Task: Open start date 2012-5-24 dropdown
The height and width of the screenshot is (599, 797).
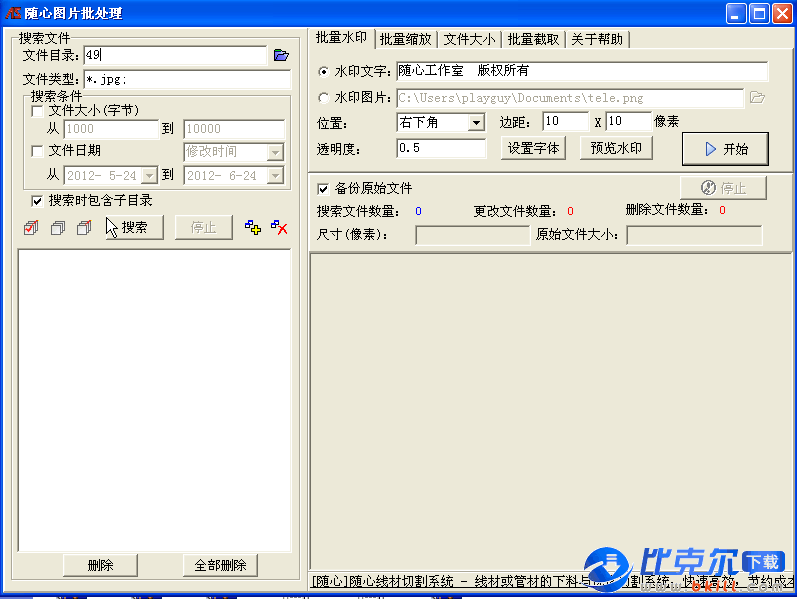Action: point(149,175)
